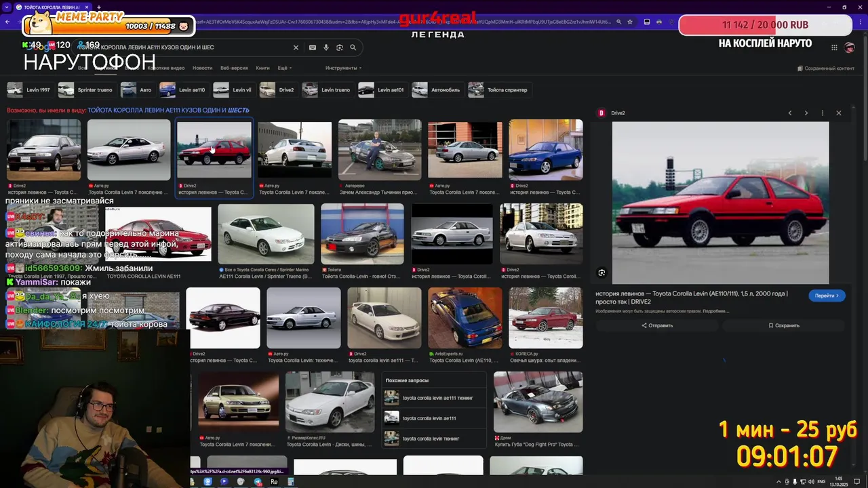Open the Google apps grid
Image resolution: width=868 pixels, height=488 pixels.
click(835, 47)
